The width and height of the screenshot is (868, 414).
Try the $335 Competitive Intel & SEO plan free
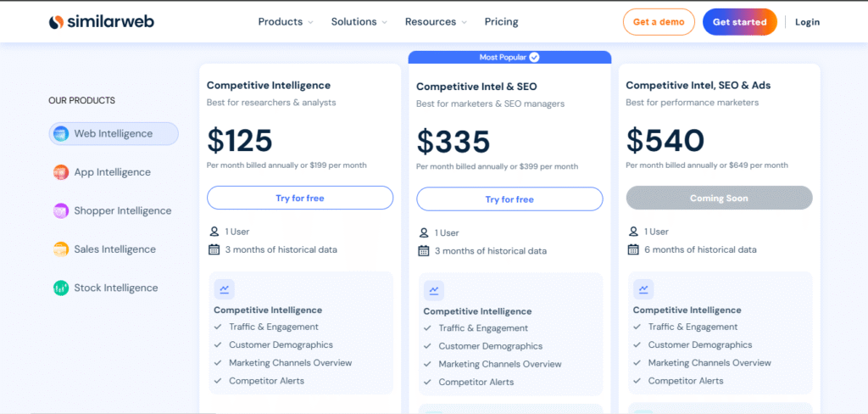[x=509, y=199]
